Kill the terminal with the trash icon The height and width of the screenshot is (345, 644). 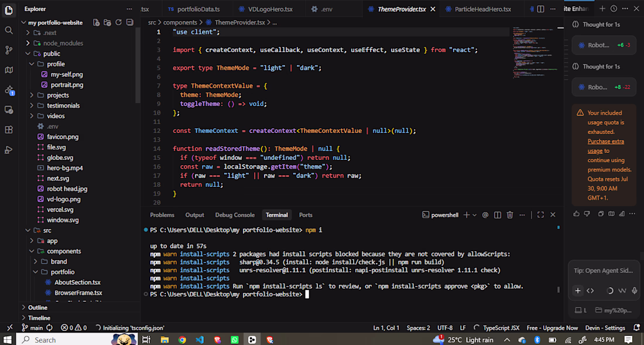coord(510,215)
